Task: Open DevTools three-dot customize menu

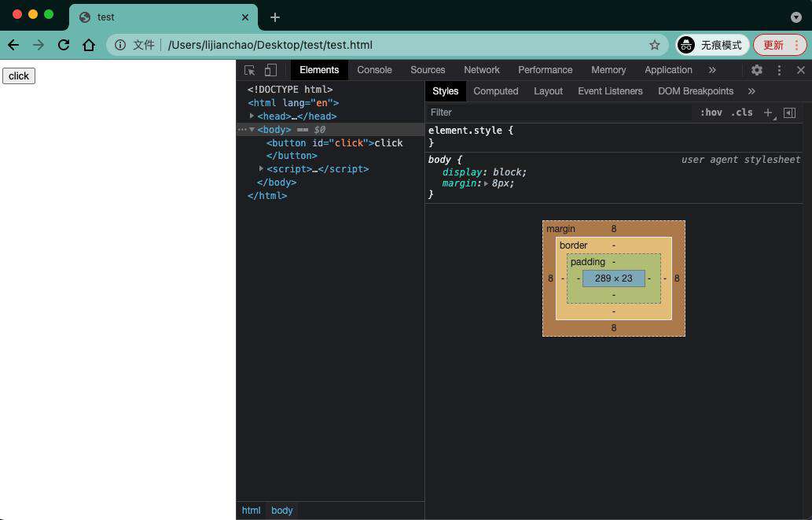Action: [779, 70]
